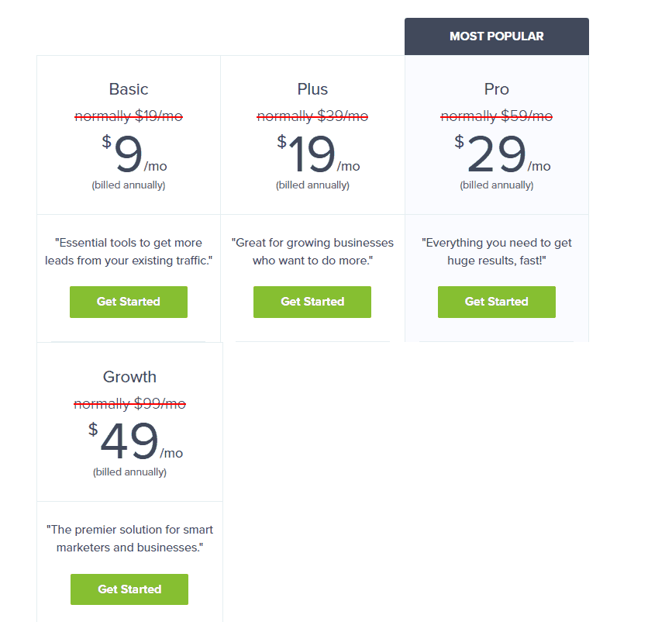The image size is (672, 622).
Task: Click strikethrough 'normally $19/mo' text
Action: click(129, 116)
